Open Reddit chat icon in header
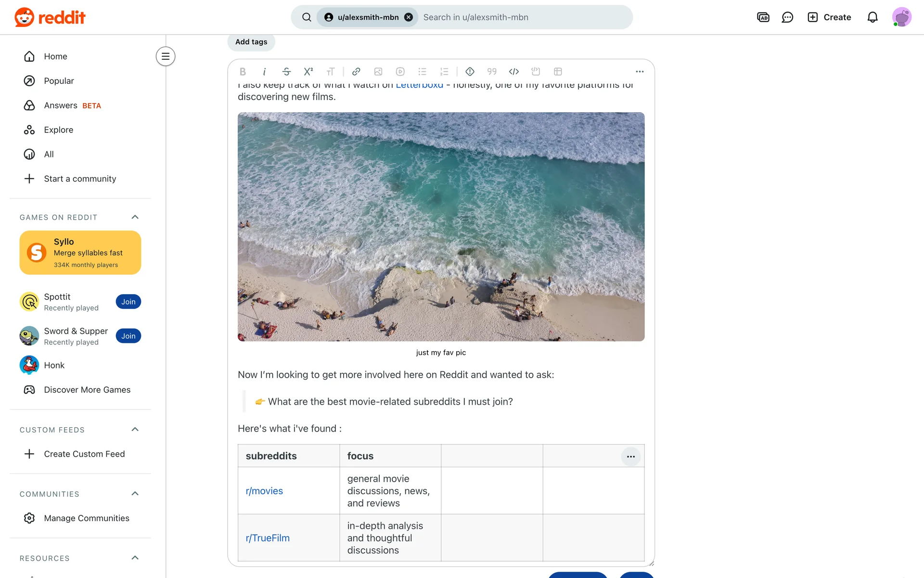This screenshot has width=924, height=578. [x=787, y=17]
